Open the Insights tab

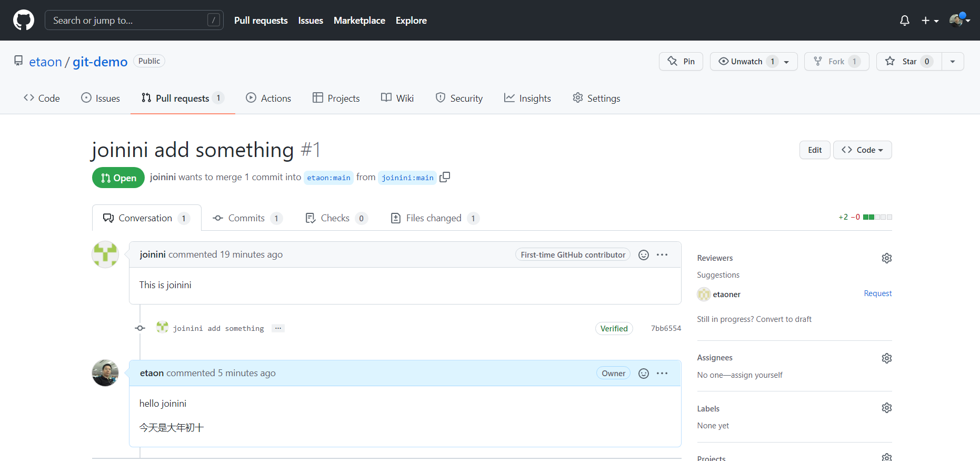point(527,99)
